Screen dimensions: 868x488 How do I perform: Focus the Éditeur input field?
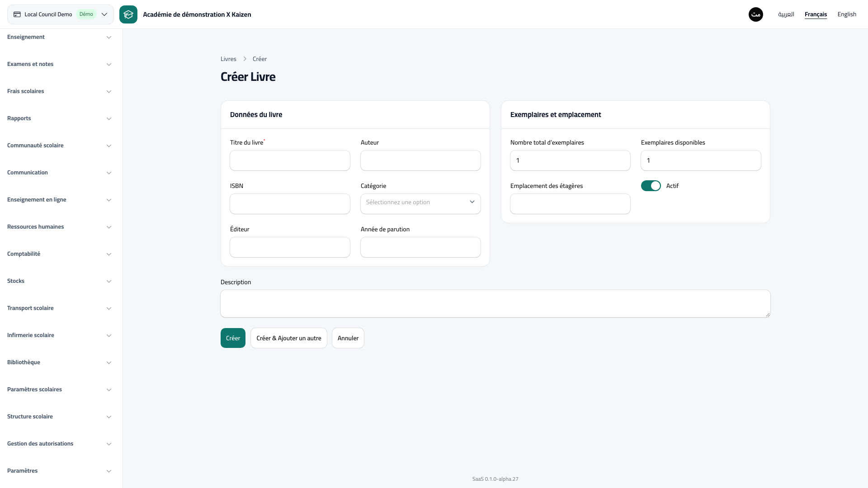click(x=290, y=247)
